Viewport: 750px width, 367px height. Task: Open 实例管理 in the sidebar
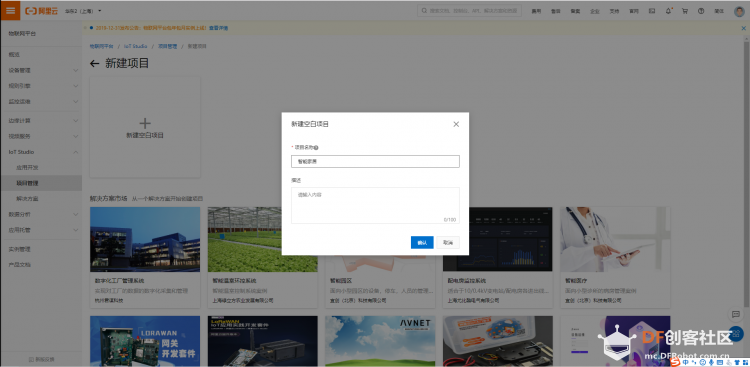coord(20,249)
